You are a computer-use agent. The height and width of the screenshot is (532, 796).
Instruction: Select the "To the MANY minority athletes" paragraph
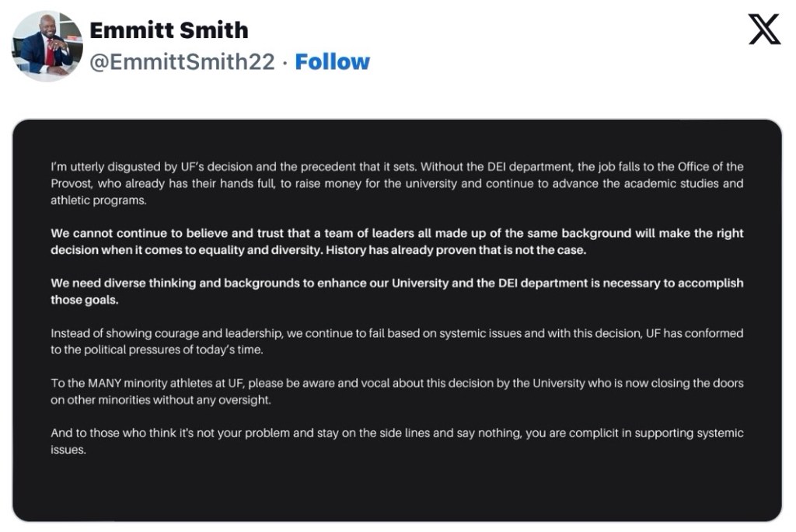tap(396, 391)
